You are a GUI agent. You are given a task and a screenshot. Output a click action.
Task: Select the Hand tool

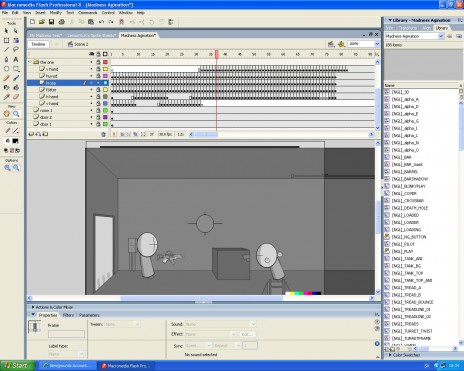tap(6, 114)
